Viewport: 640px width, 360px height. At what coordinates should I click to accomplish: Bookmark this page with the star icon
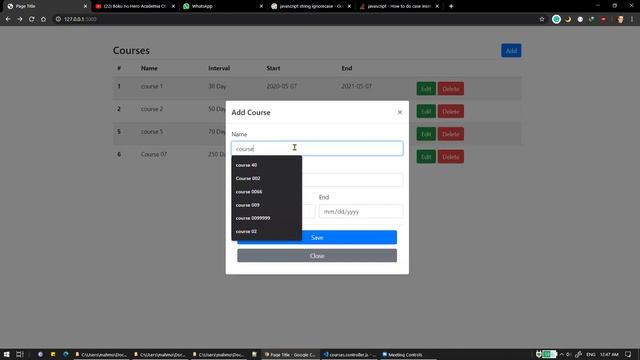pos(542,19)
